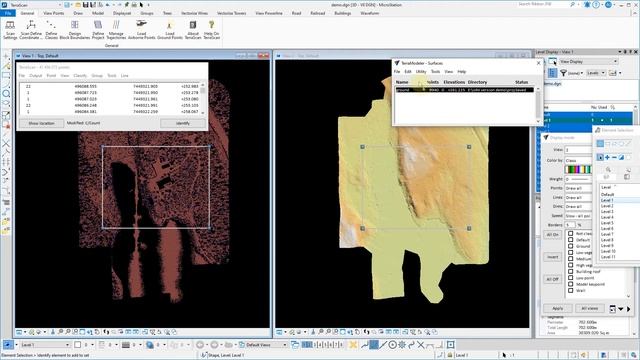Open the Utility menu in TerraModeler Surfaces
Screen dimensions: 640x360
pos(421,71)
